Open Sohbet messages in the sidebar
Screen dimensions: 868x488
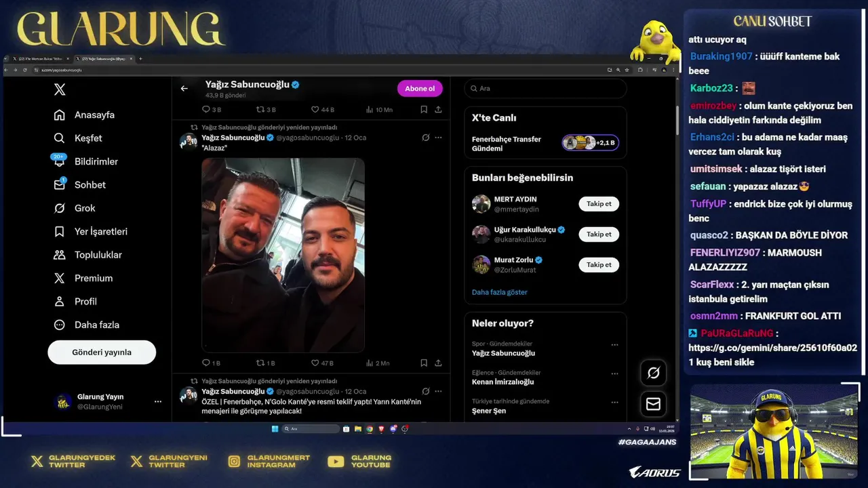(x=80, y=184)
